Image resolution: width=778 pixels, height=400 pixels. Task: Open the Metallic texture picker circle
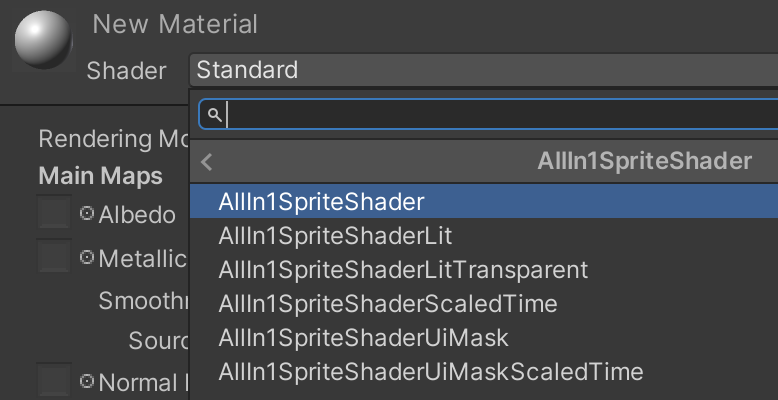87,257
